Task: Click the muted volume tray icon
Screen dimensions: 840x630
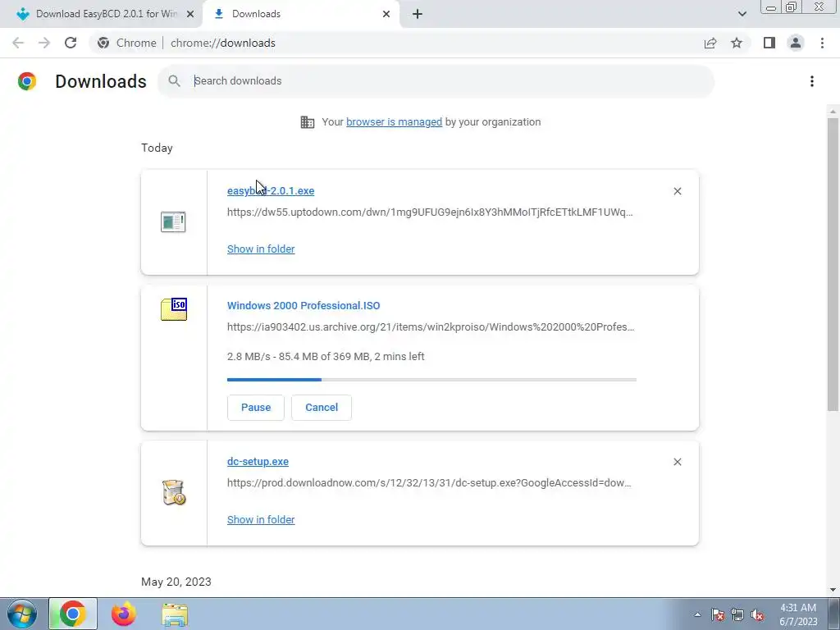Action: pos(757,614)
